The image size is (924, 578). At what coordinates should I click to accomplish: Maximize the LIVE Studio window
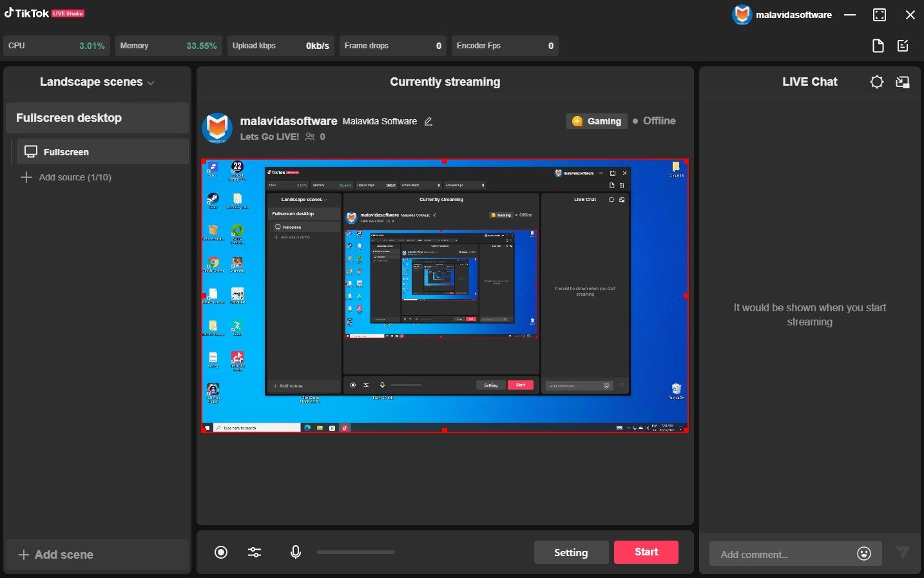point(880,15)
